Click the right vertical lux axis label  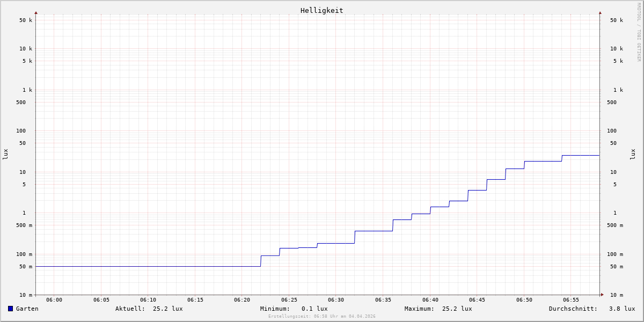pos(633,154)
